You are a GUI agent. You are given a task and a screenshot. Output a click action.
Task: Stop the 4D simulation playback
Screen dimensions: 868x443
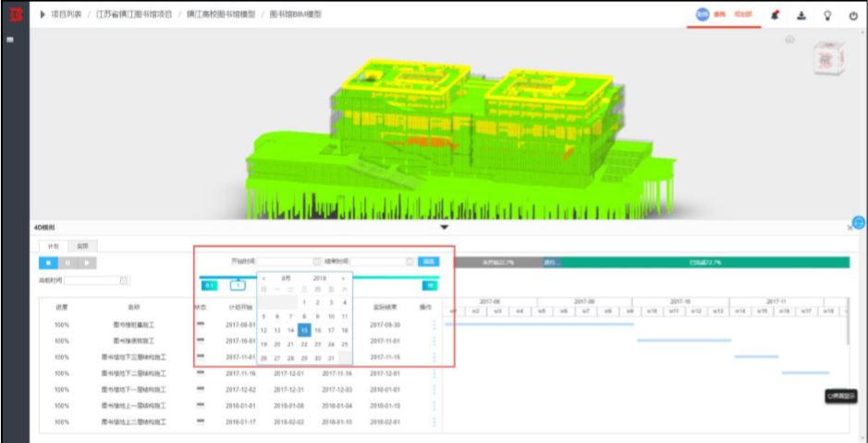(48, 263)
